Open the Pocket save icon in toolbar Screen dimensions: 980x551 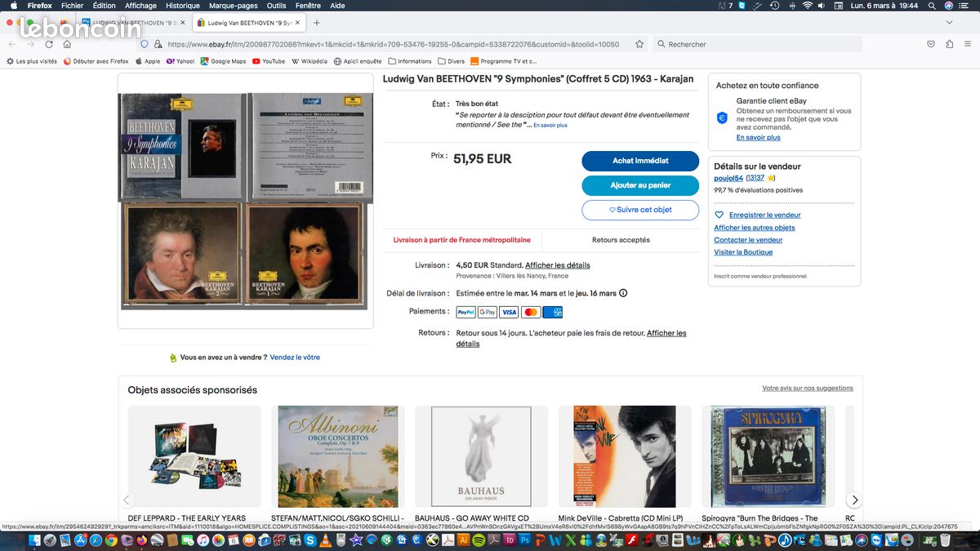[x=931, y=44]
